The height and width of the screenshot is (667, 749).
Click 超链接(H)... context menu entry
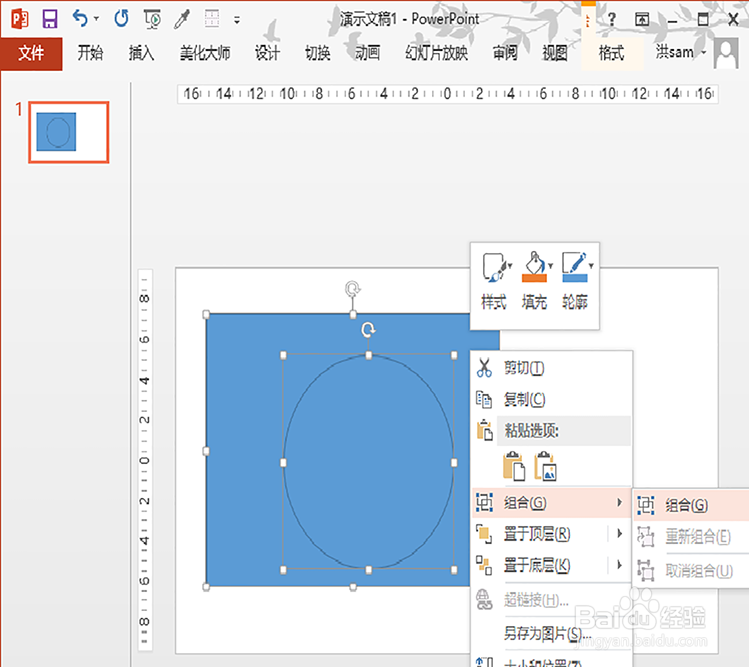(x=552, y=600)
